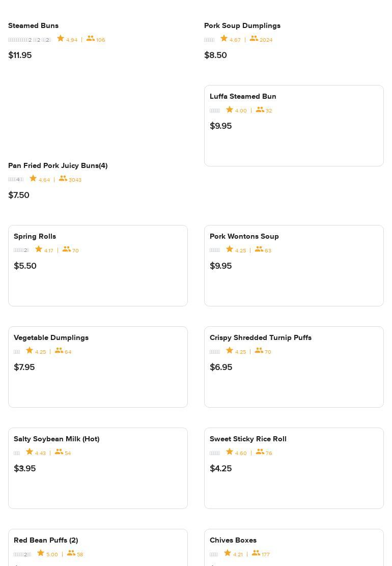Click the reviewers icon for Pork Soup Dumplings
392x566 pixels.
pos(254,39)
